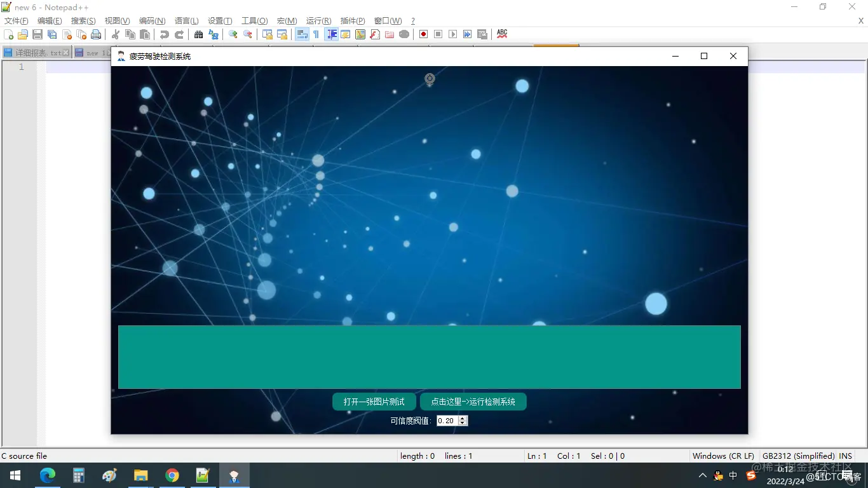Screen dimensions: 868x488
Task: Toggle ABC spell check icon
Action: (502, 34)
